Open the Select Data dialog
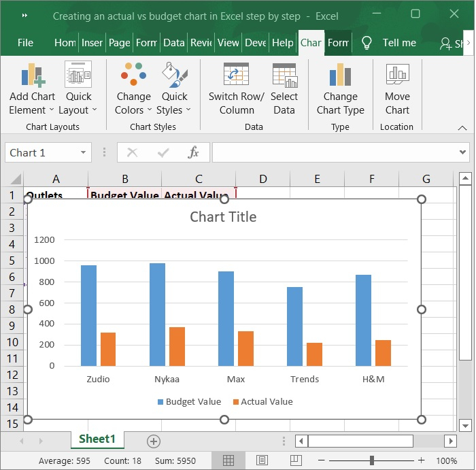 point(284,75)
